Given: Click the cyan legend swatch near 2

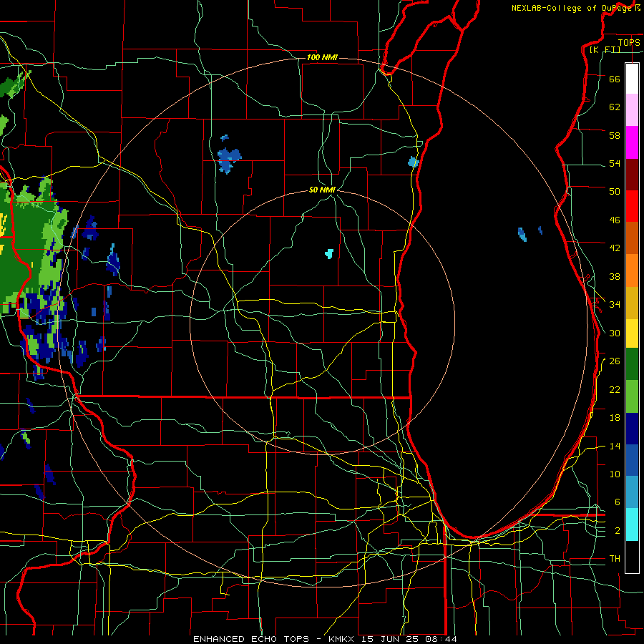Looking at the screenshot, I should [632, 525].
